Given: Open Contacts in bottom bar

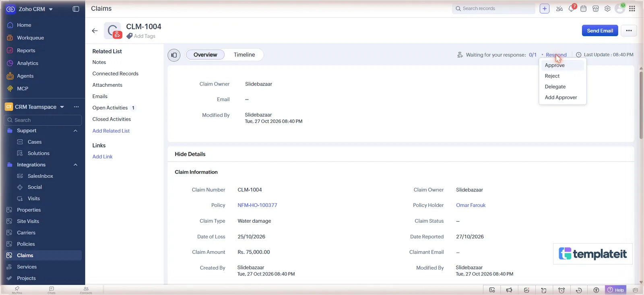Looking at the screenshot, I should pyautogui.click(x=86, y=290).
